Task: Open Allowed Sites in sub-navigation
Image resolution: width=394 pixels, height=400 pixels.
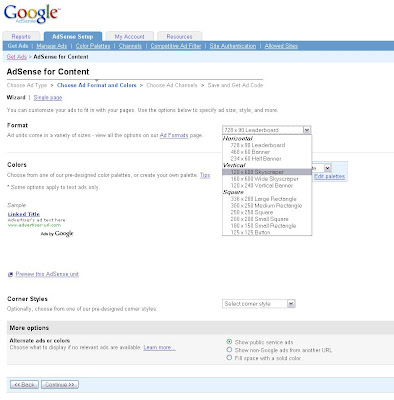Action: (x=281, y=46)
